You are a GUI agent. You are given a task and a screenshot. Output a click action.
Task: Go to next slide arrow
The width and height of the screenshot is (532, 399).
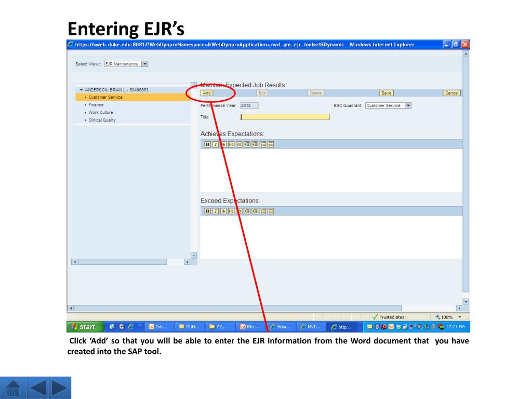pos(59,388)
